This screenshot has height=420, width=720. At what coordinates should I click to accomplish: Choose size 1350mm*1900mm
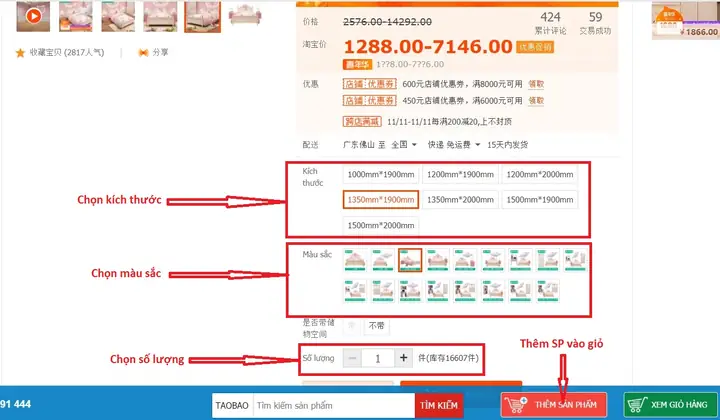(381, 200)
